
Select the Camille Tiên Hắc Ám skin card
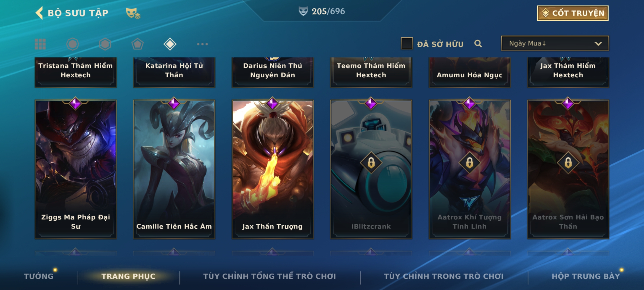coord(174,170)
